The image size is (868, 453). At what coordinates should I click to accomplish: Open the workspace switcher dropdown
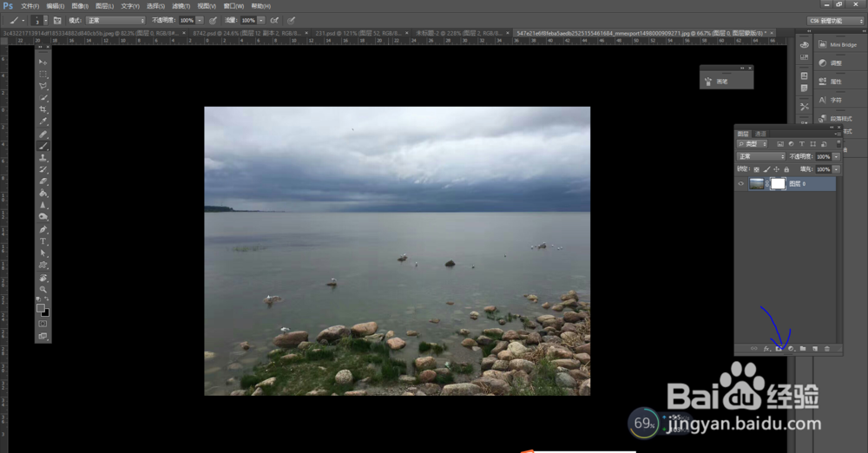pos(835,21)
